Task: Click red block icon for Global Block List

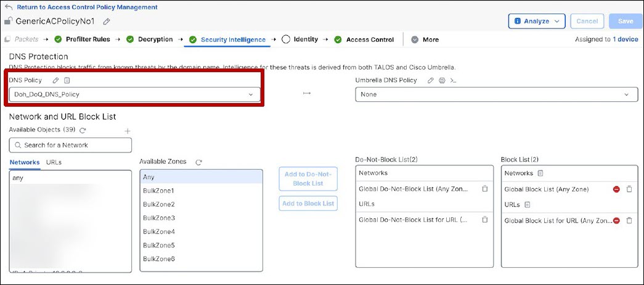Action: click(x=616, y=189)
